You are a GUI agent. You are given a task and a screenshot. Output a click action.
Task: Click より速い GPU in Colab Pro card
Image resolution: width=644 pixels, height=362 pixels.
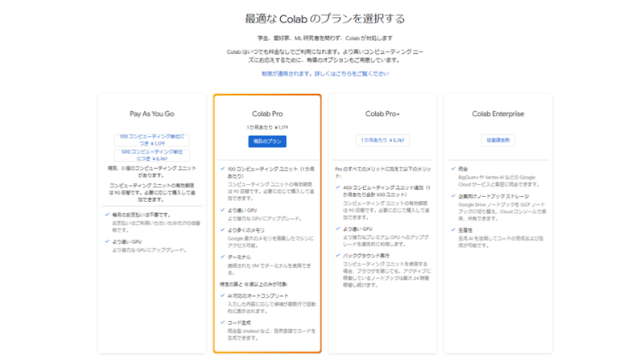(242, 210)
